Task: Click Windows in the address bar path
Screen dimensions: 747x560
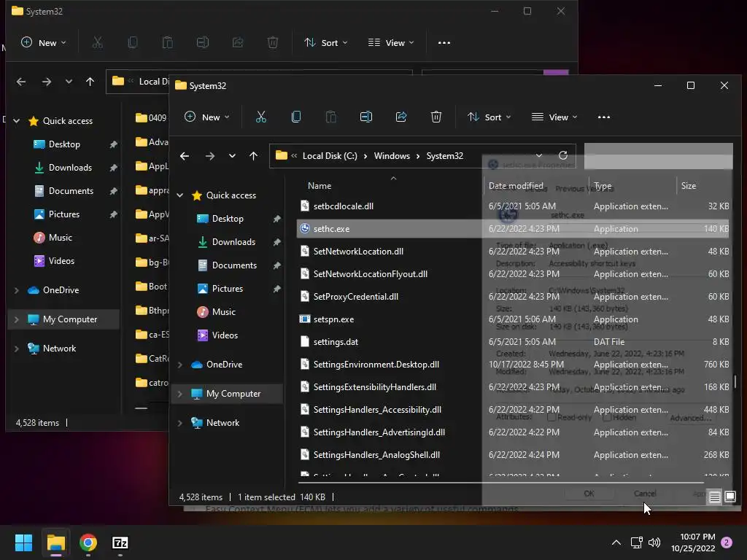Action: [x=392, y=156]
